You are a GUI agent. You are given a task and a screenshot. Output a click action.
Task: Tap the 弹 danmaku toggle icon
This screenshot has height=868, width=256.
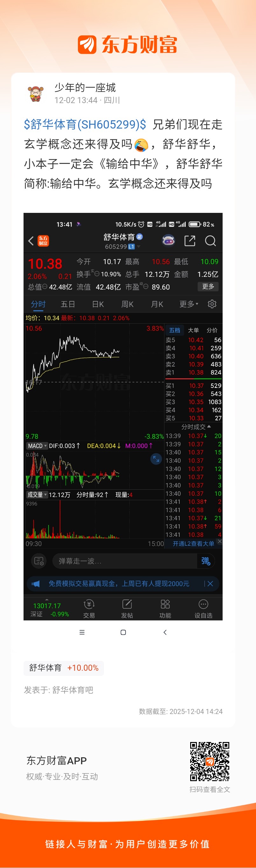205,561
